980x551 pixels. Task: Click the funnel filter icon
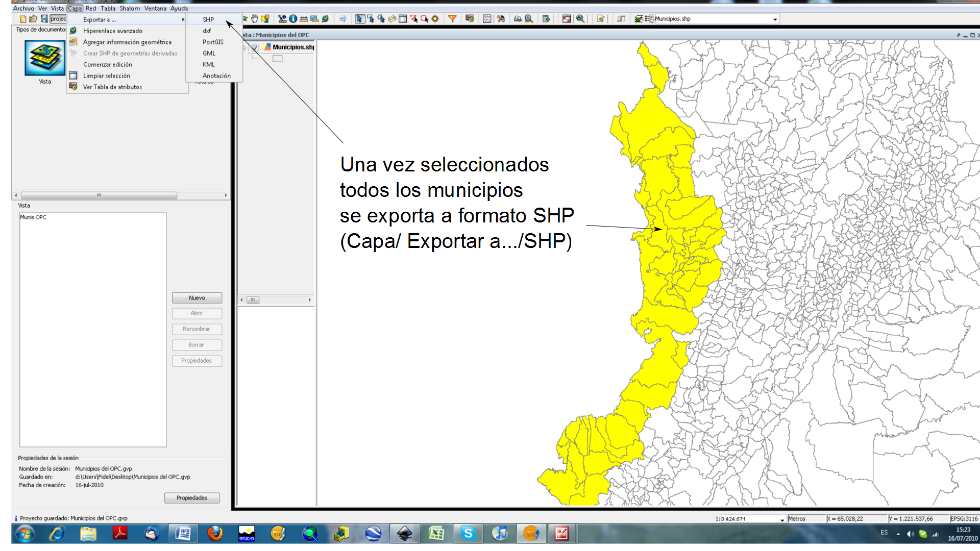pyautogui.click(x=452, y=19)
